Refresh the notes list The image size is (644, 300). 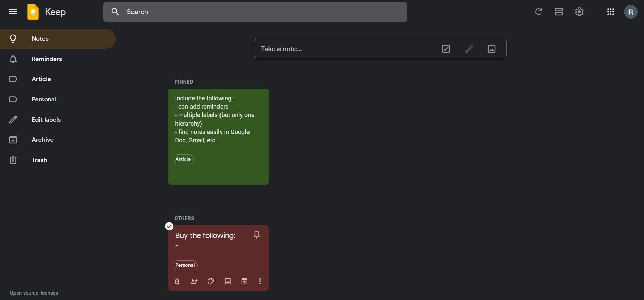click(x=538, y=12)
